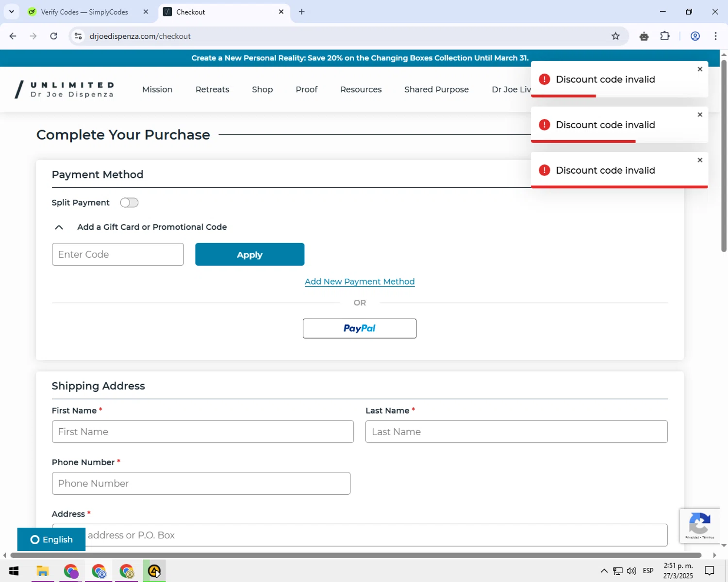Screen dimensions: 728x582
Task: Click the Phone Number field
Action: click(x=201, y=484)
